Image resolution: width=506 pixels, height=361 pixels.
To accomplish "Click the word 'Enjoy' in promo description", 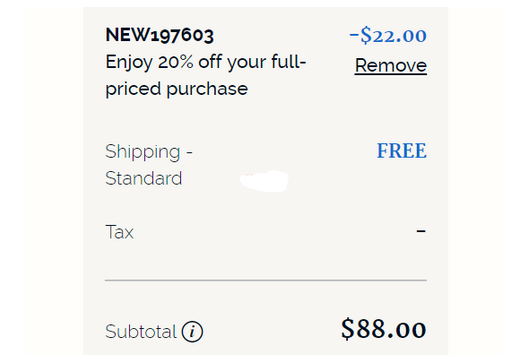I will click(x=129, y=62).
